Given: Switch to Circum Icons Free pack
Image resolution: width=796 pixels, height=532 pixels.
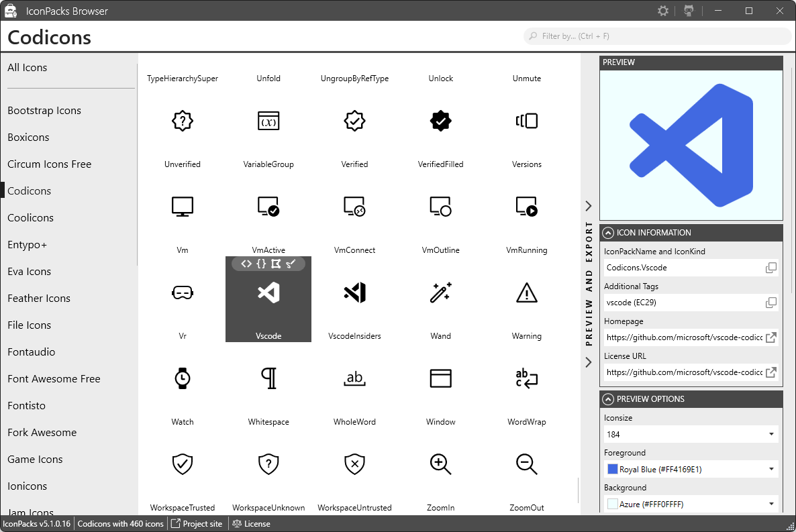Looking at the screenshot, I should 49,164.
